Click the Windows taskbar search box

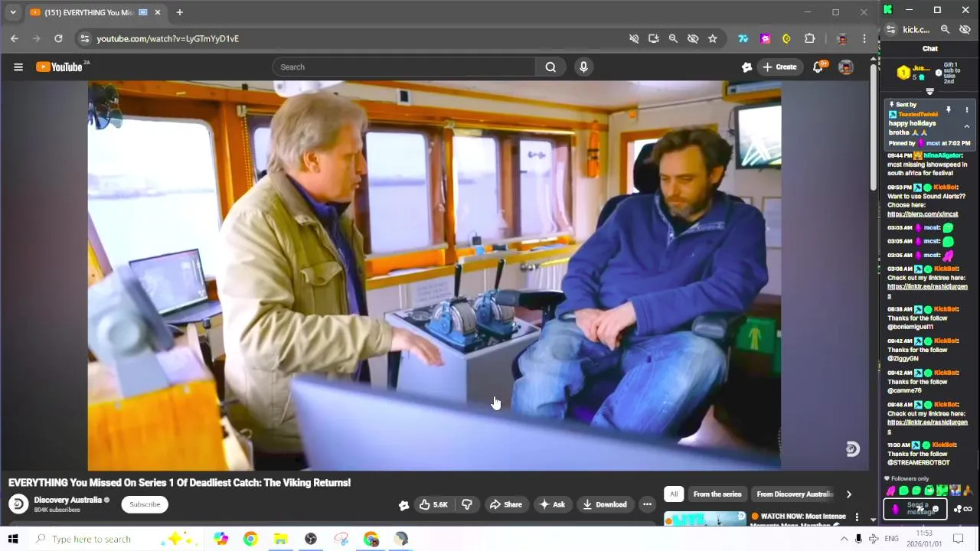115,539
